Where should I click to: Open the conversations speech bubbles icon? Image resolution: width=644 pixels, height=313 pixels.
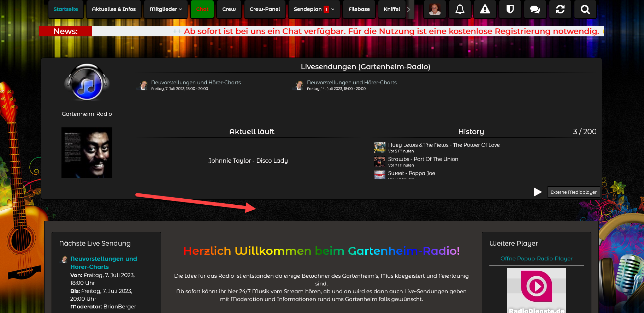(x=535, y=9)
